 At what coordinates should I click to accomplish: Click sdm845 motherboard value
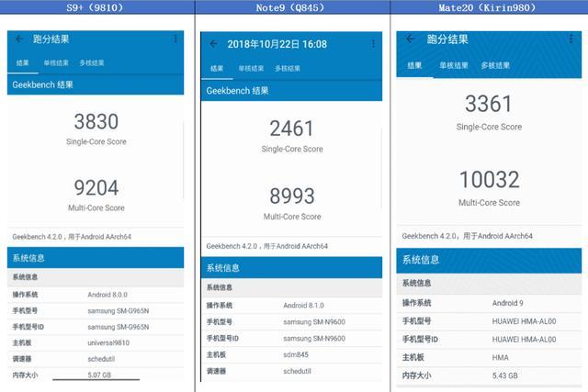pyautogui.click(x=296, y=354)
